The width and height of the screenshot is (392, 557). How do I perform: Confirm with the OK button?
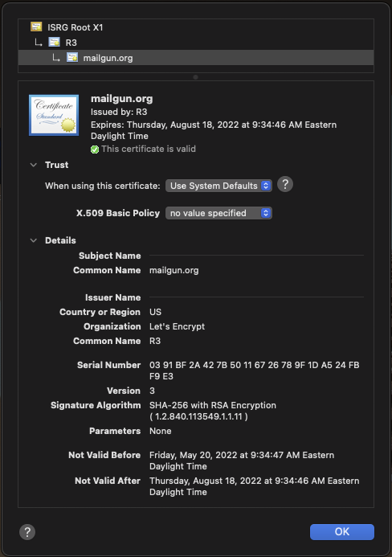tap(342, 532)
